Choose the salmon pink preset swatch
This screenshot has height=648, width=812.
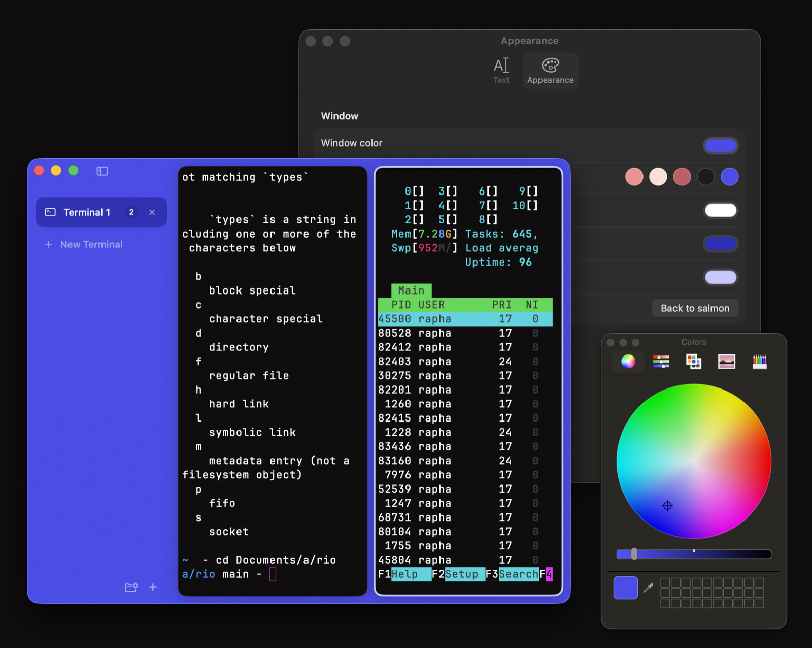634,177
